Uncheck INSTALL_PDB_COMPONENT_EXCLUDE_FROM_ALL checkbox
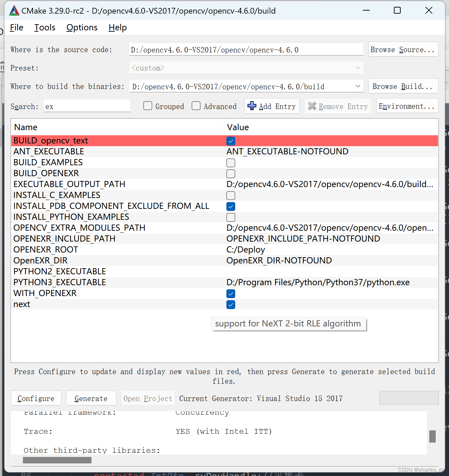The height and width of the screenshot is (476, 449). 231,206
